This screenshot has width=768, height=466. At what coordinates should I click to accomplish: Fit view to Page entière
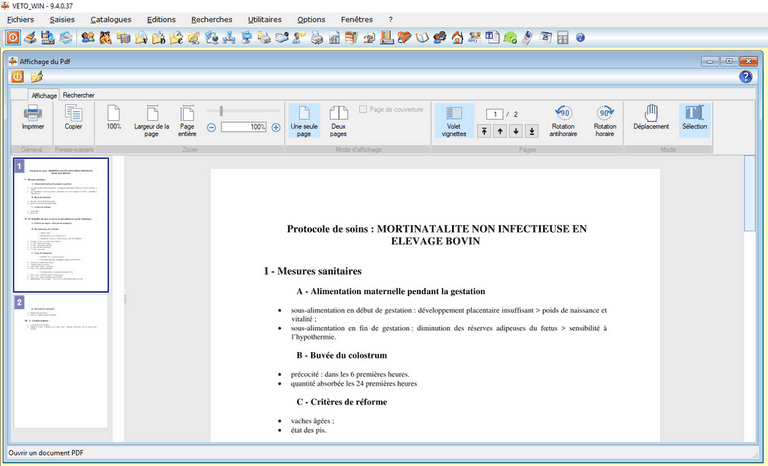(187, 121)
